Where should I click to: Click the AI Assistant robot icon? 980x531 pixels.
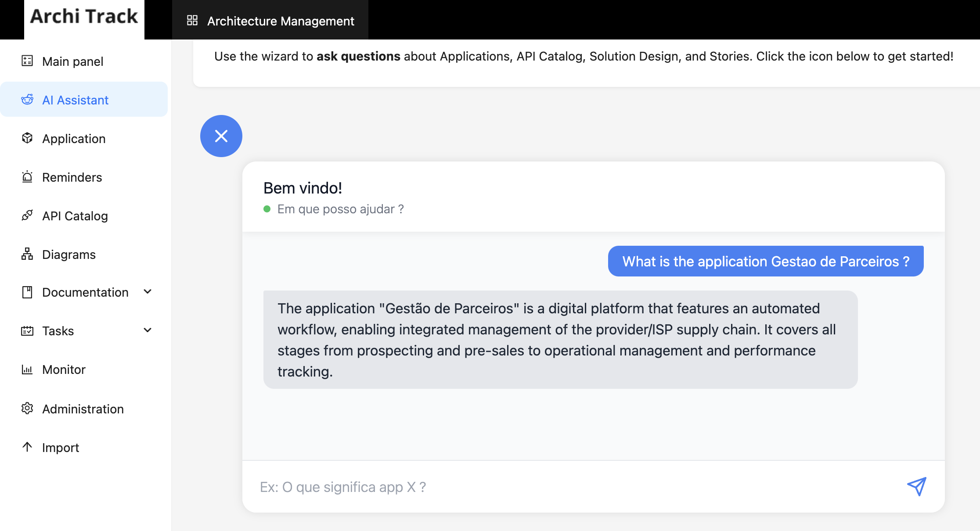pos(27,100)
